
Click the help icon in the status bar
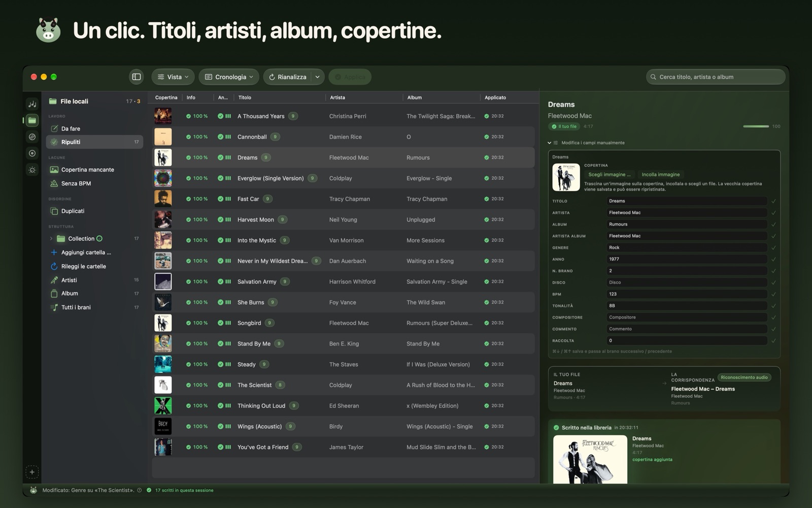pos(139,490)
